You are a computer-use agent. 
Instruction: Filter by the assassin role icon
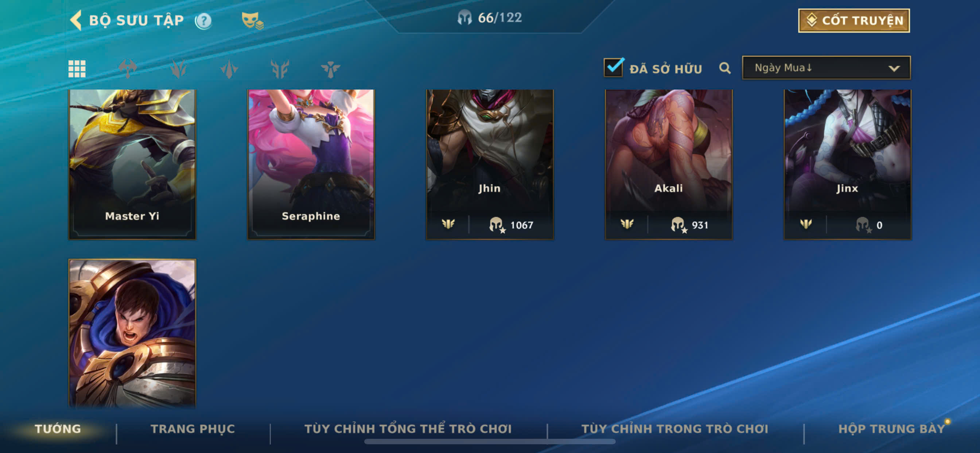click(229, 69)
